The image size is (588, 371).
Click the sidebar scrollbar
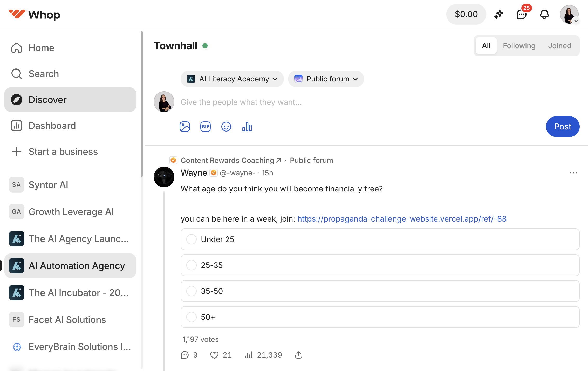142,104
